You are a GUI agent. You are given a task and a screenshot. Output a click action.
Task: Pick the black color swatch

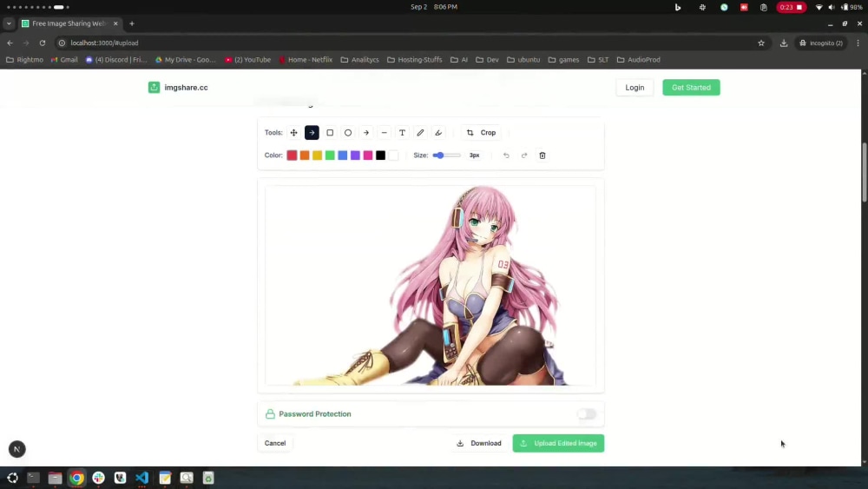tap(380, 155)
